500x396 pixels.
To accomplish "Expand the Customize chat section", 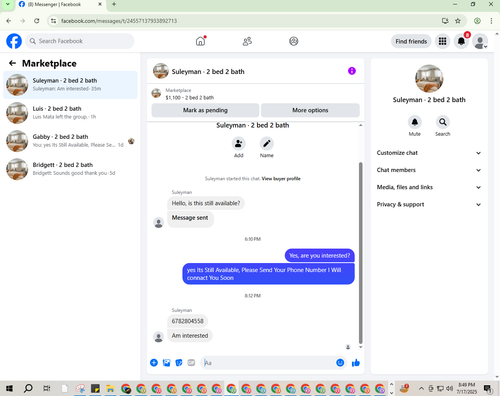I will [x=429, y=153].
